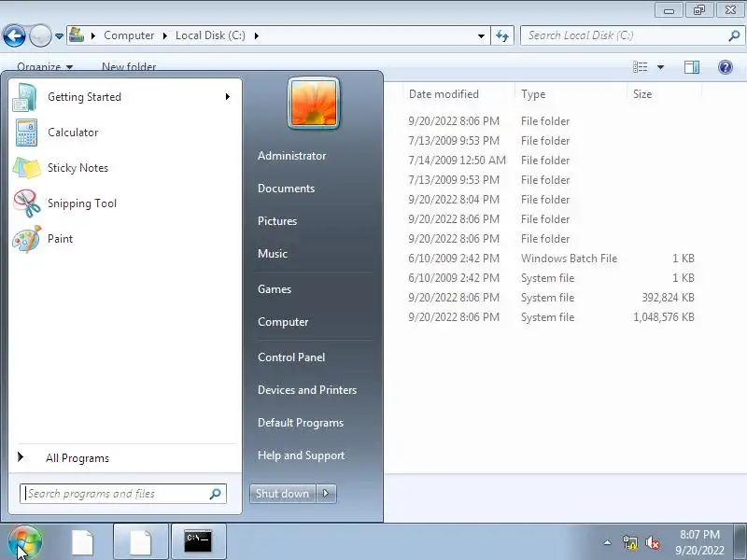The image size is (747, 560).
Task: Launch the Snipping Tool icon
Action: pos(27,203)
